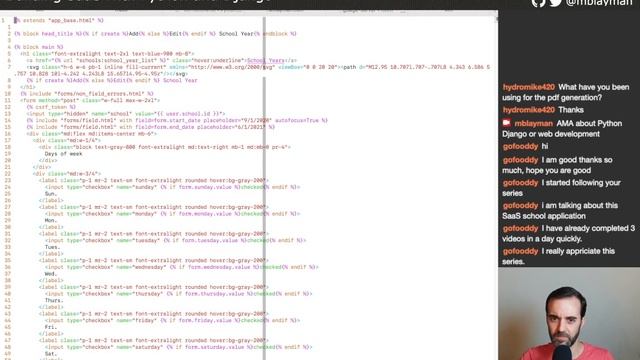The height and width of the screenshot is (360, 640).
Task: Click the "Fri." label text in code
Action: tap(51, 327)
